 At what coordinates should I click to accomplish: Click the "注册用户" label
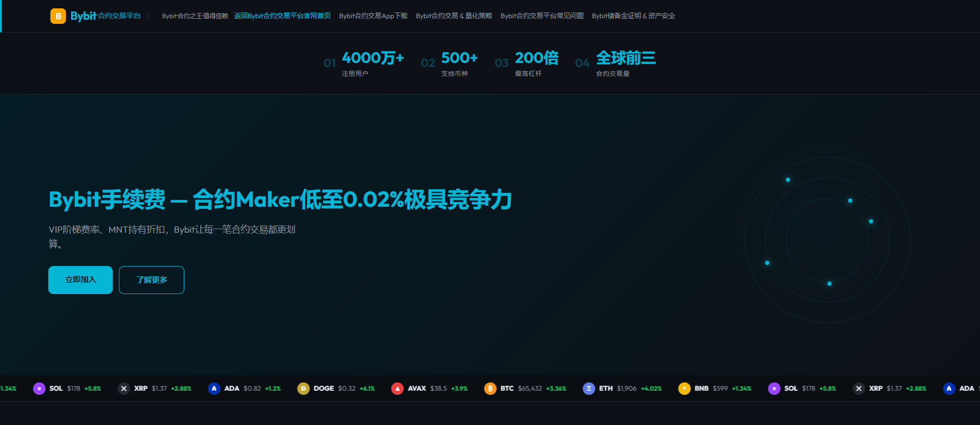coord(355,74)
